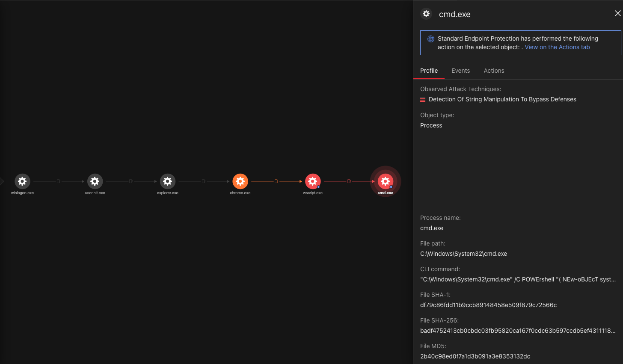Click the truncated CLI command value
The height and width of the screenshot is (364, 623).
click(x=518, y=279)
